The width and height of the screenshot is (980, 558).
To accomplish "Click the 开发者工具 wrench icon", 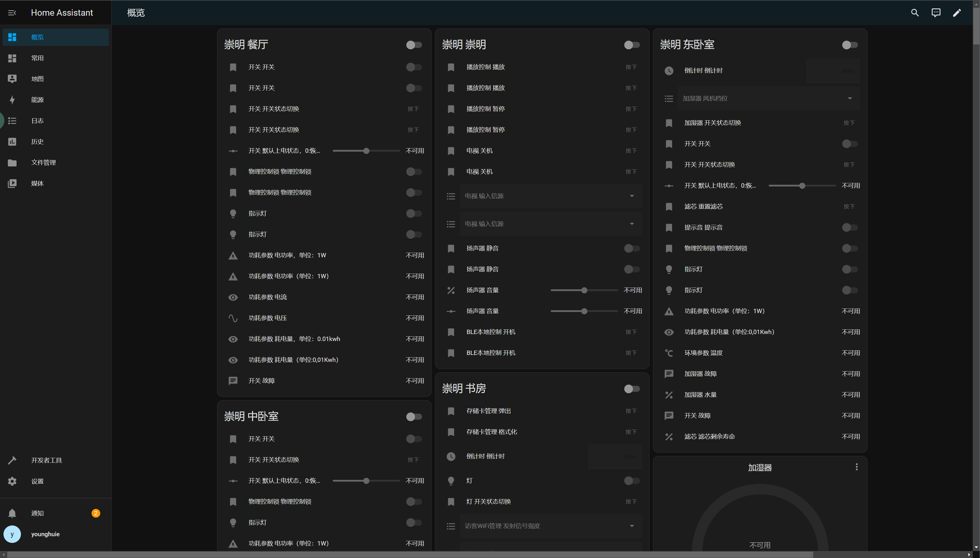I will pos(12,460).
